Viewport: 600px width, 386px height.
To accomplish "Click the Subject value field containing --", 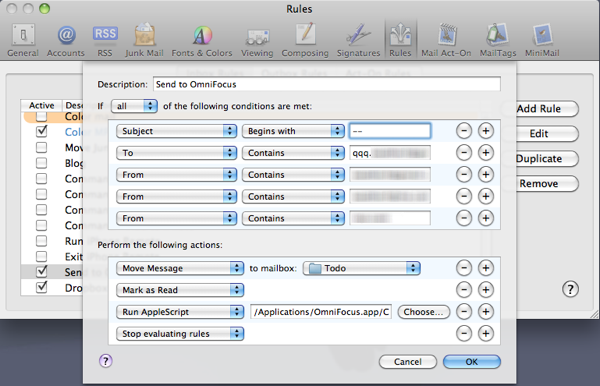I will [390, 131].
